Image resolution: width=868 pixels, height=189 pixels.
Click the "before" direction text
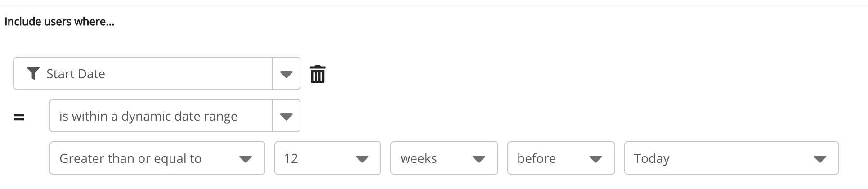[x=537, y=158]
